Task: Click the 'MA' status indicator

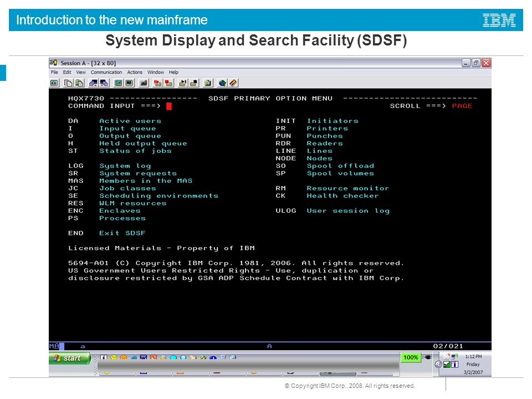Action: (54, 346)
